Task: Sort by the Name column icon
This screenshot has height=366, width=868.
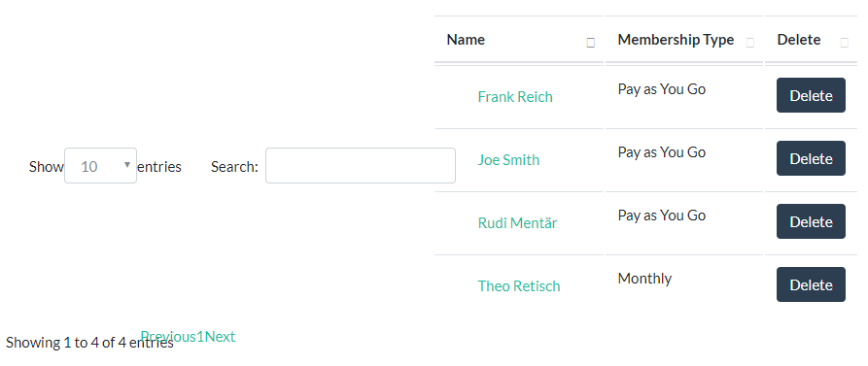Action: [x=591, y=43]
